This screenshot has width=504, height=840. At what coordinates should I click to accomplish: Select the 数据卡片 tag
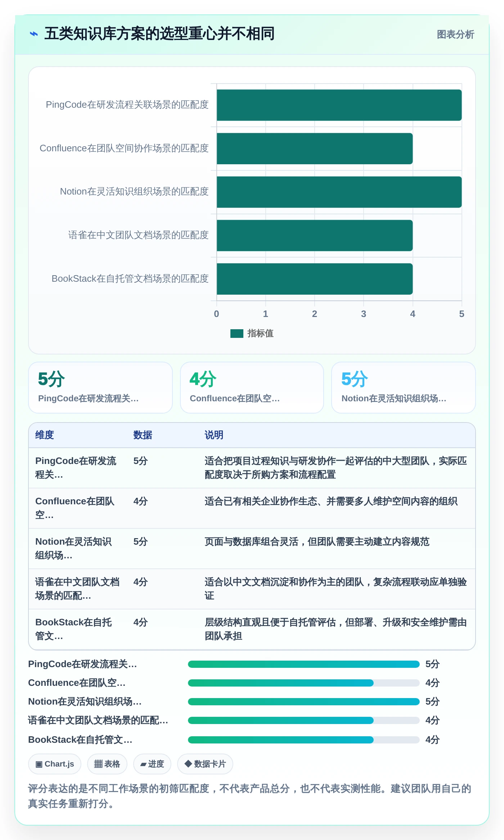[x=205, y=764]
